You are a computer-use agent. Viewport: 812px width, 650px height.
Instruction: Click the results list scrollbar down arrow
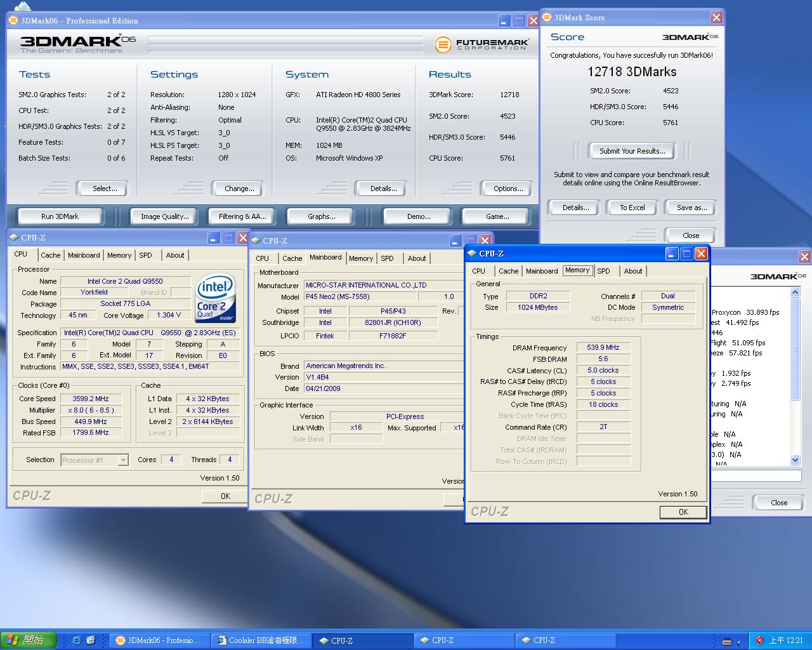point(796,460)
